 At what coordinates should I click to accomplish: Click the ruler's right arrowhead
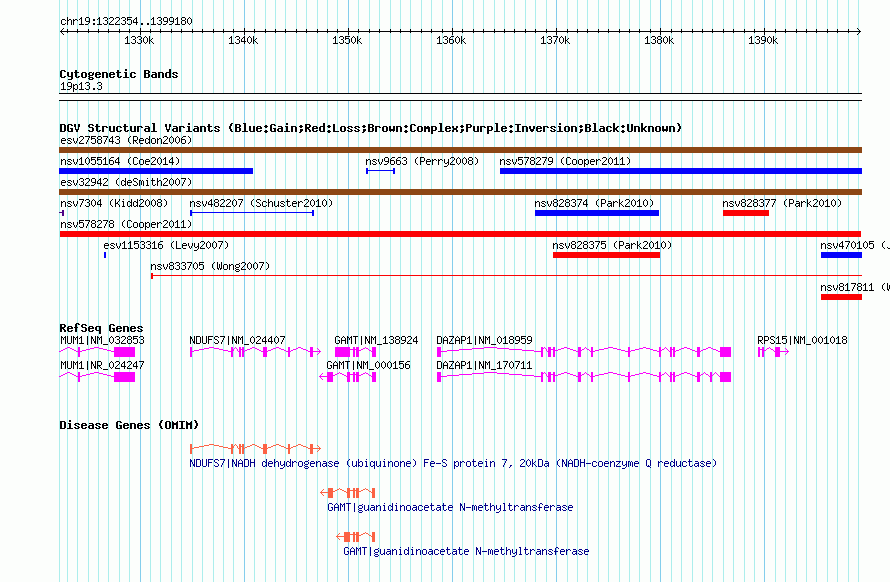coord(859,32)
